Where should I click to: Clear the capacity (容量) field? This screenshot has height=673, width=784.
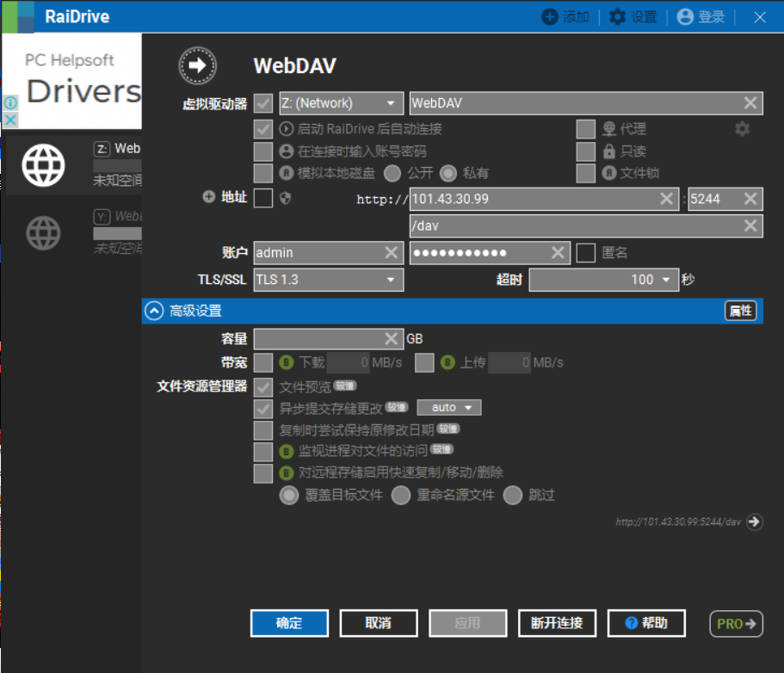point(391,339)
